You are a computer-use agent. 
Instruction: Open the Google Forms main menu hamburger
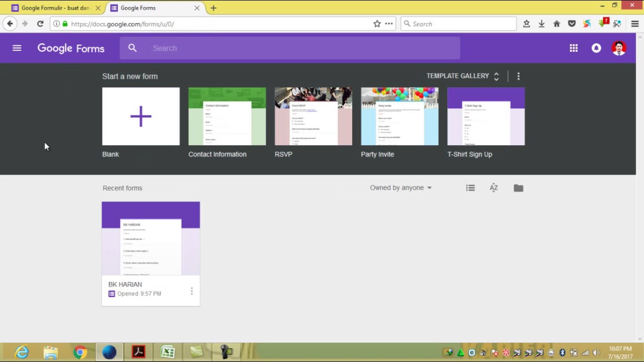click(x=17, y=48)
